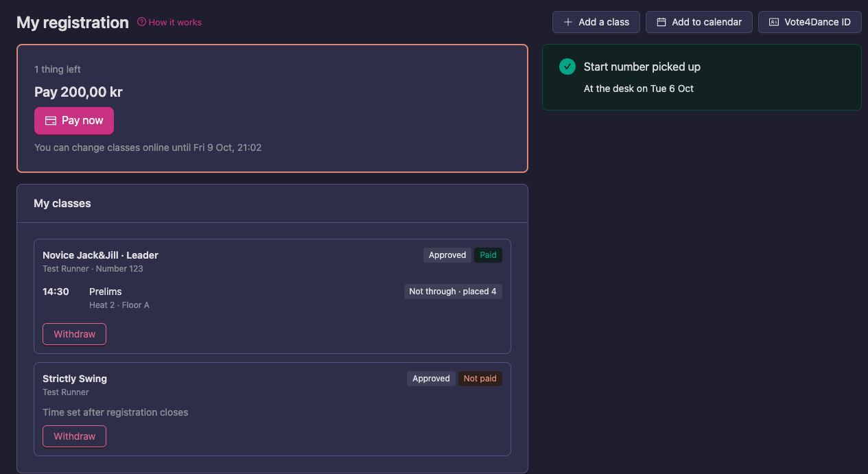Viewport: 868px width, 474px height.
Task: Withdraw from Strictly Swing class
Action: pos(74,436)
